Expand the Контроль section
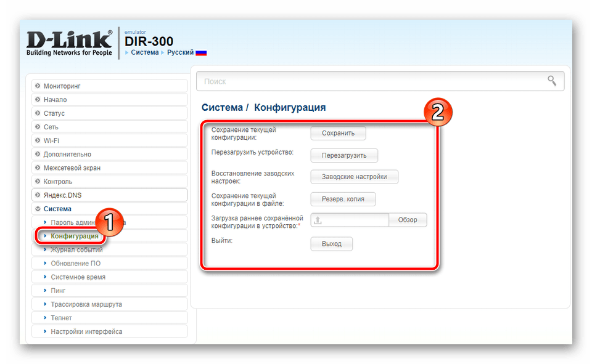This screenshot has width=592, height=364. coord(110,182)
